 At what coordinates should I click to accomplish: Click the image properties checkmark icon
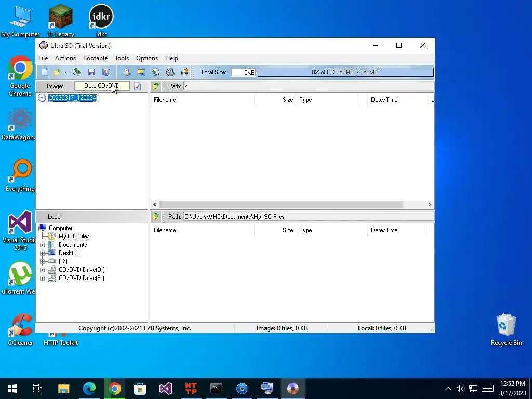point(137,86)
